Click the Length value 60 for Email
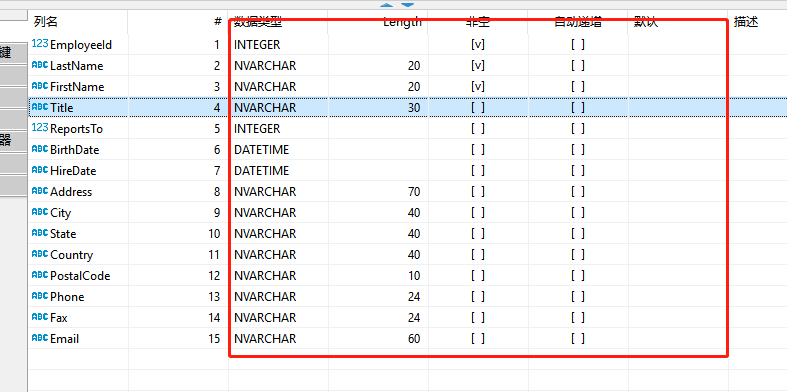This screenshot has height=392, width=787. [414, 339]
